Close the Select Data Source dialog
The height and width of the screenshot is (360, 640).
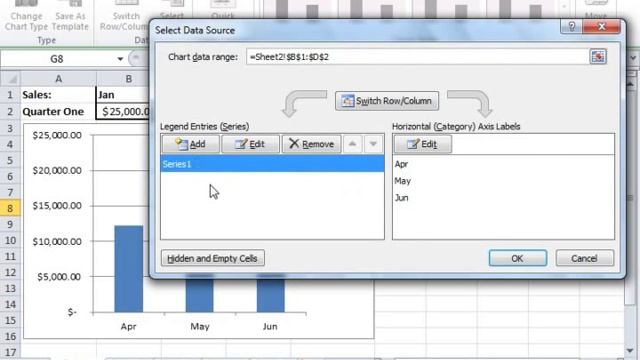(x=602, y=27)
